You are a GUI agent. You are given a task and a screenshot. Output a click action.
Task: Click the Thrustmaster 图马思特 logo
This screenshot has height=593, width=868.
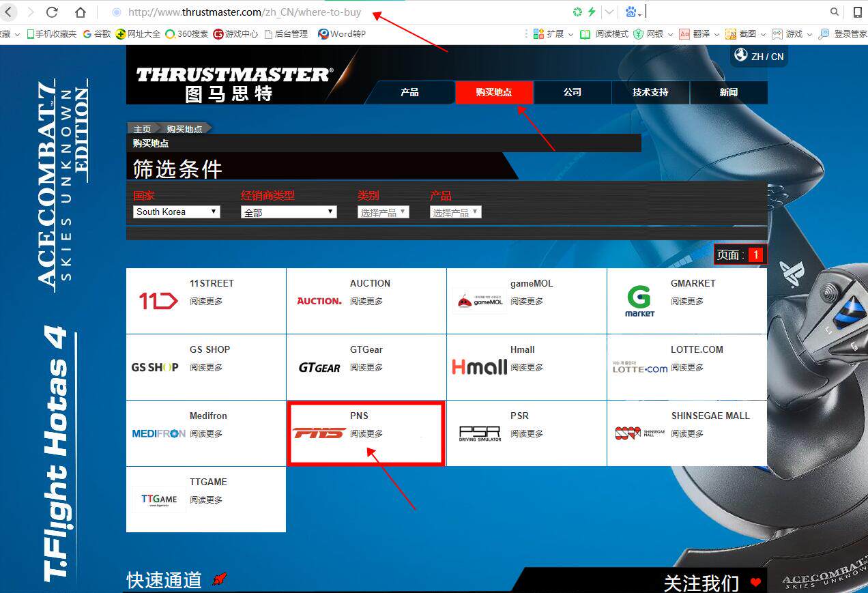[235, 83]
